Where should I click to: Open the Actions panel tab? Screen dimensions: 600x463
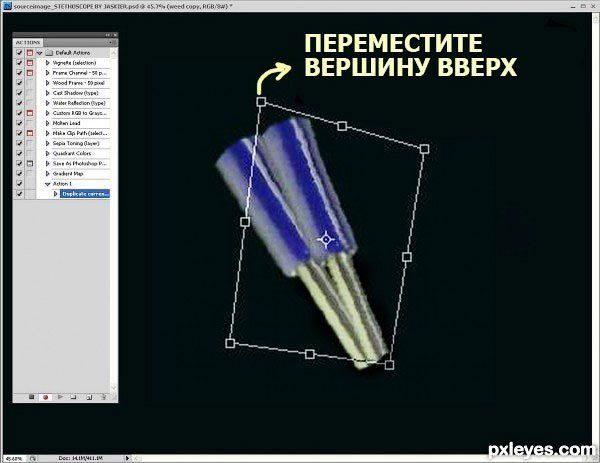[x=28, y=43]
